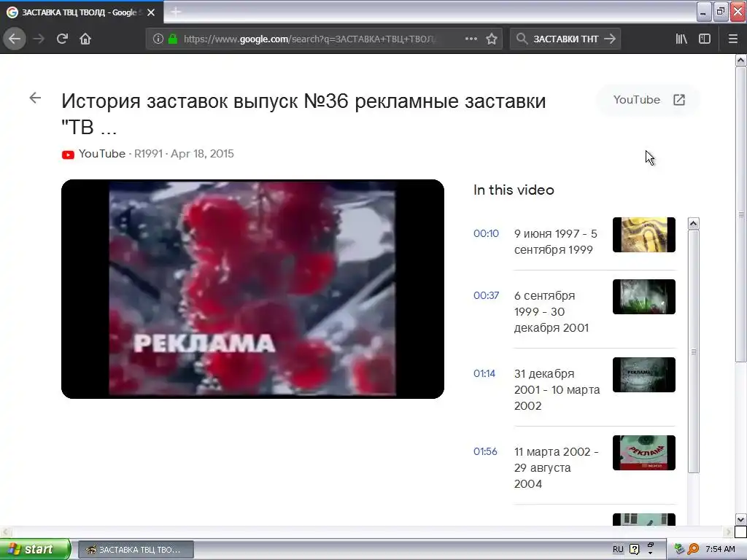Click the help question-mark tray icon
The image size is (747, 560).
635,550
